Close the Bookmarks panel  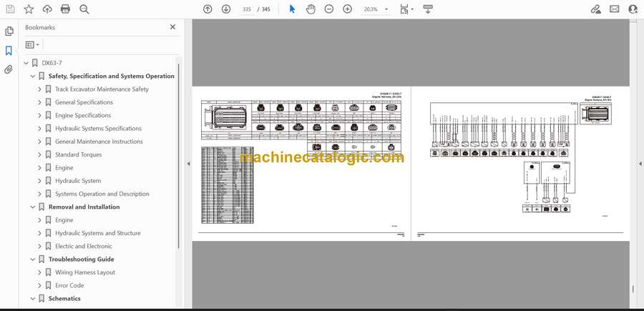172,27
